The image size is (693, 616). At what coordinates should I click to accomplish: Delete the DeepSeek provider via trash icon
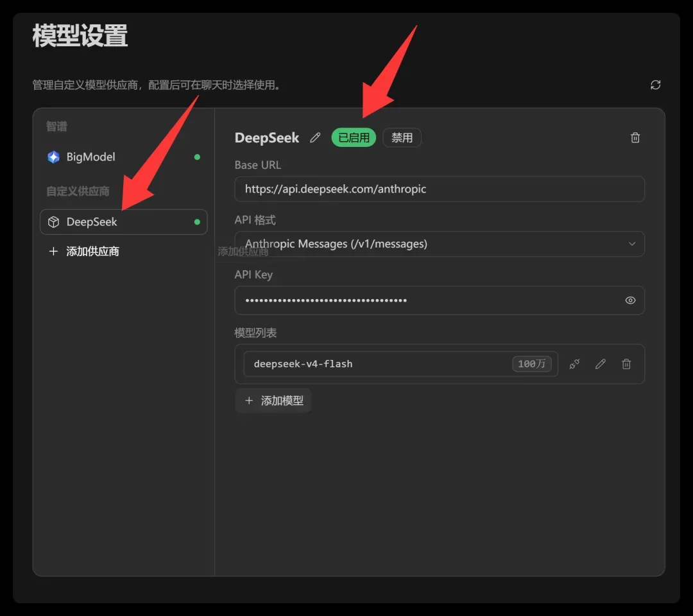(635, 138)
